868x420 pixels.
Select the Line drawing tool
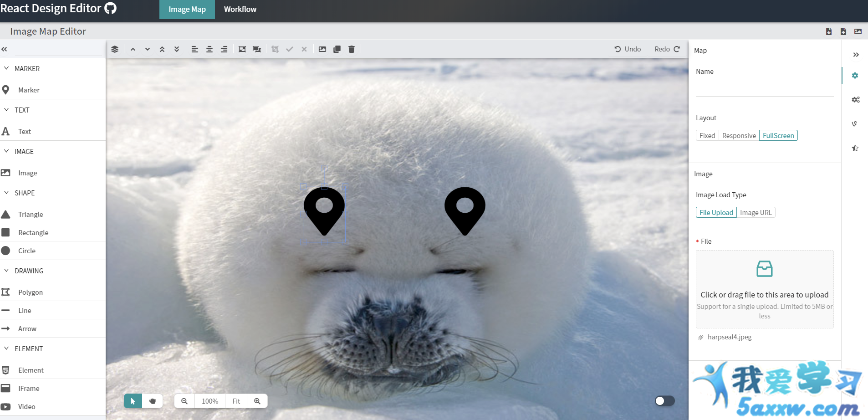pyautogui.click(x=53, y=311)
